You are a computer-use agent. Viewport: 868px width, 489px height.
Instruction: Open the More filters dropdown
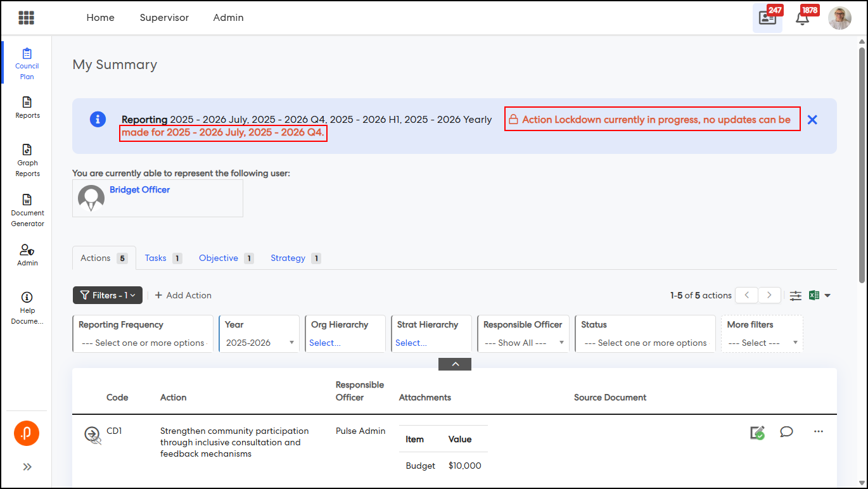762,343
